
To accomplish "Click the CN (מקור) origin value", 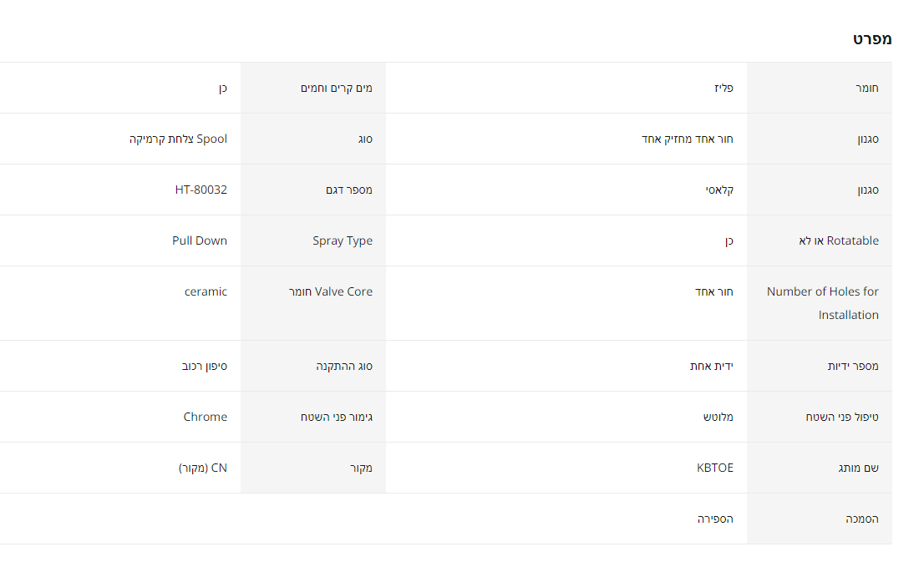I will [x=203, y=468].
